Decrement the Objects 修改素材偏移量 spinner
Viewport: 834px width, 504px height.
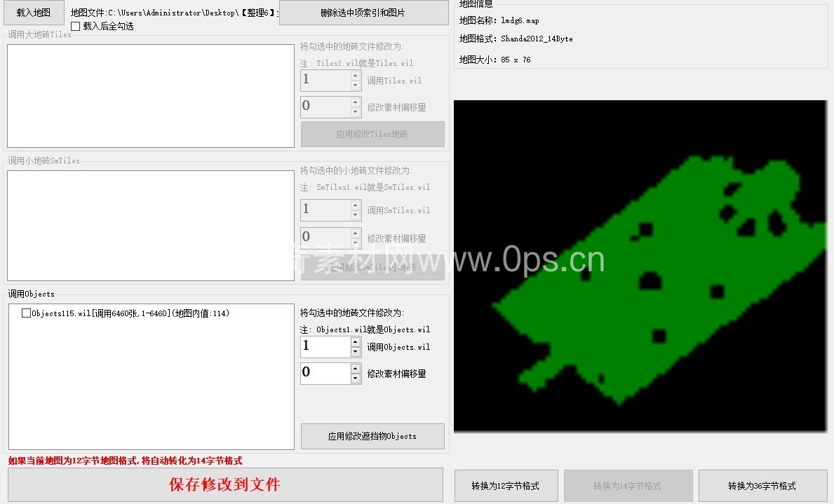pyautogui.click(x=356, y=379)
